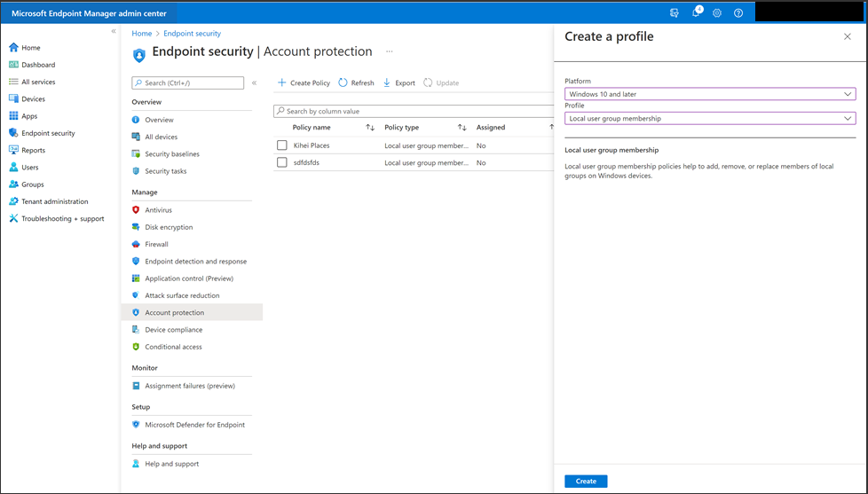Click the Antivirus shield icon
The width and height of the screenshot is (868, 494).
[136, 210]
